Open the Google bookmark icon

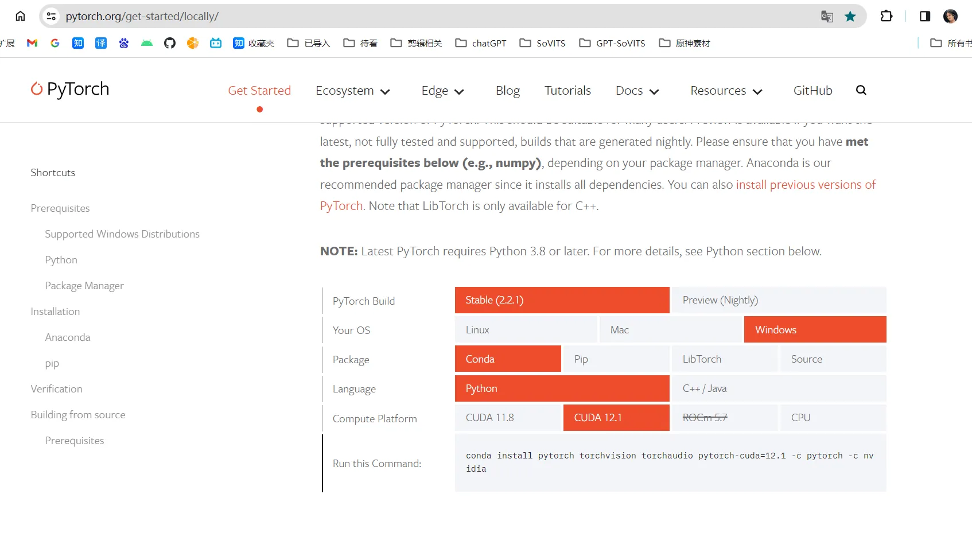coord(55,43)
